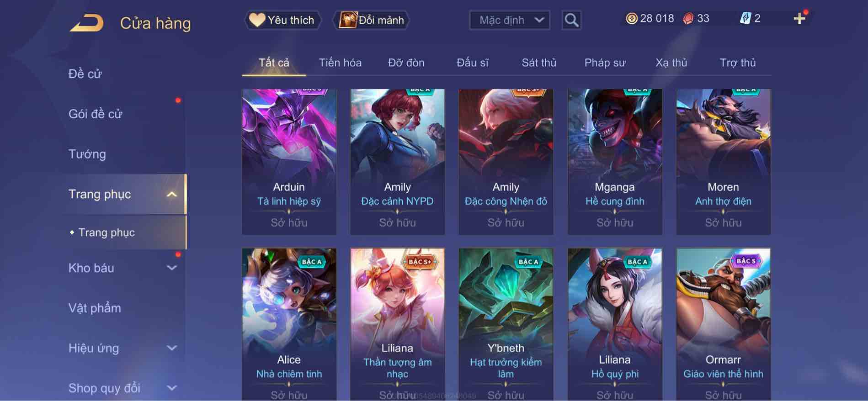The height and width of the screenshot is (401, 868).
Task: Select the Pháp sư category tab
Action: click(605, 63)
